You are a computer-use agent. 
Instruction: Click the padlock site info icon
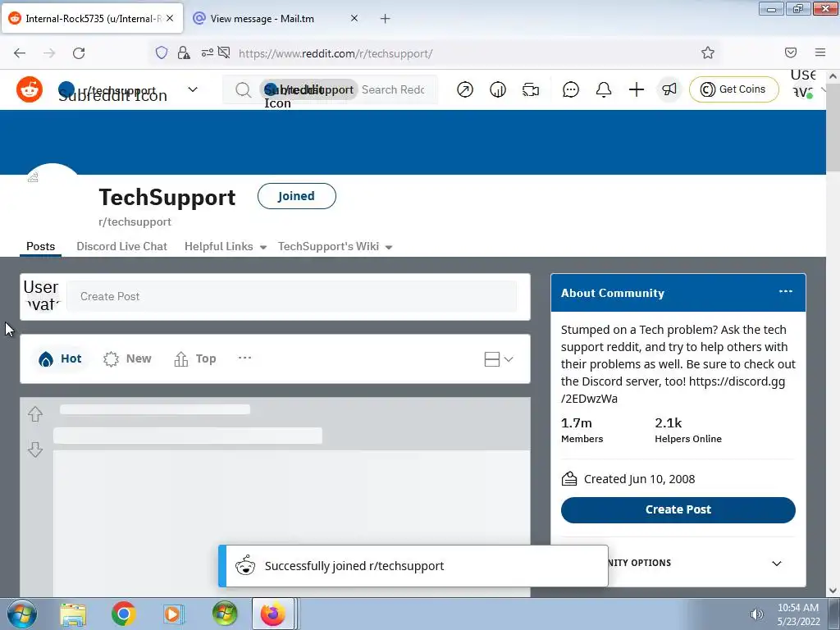(184, 52)
